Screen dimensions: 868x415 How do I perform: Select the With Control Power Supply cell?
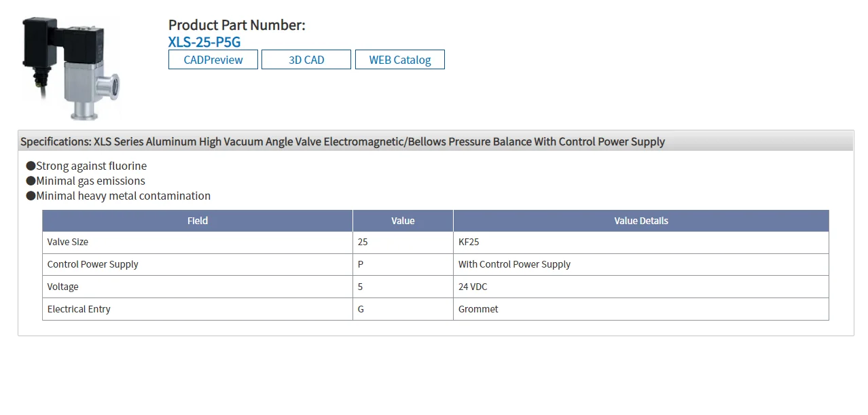tap(514, 264)
